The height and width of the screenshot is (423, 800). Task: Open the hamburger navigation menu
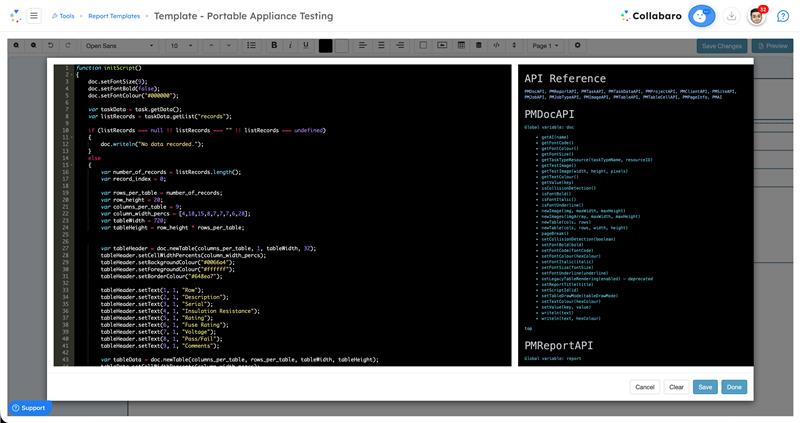pos(34,16)
